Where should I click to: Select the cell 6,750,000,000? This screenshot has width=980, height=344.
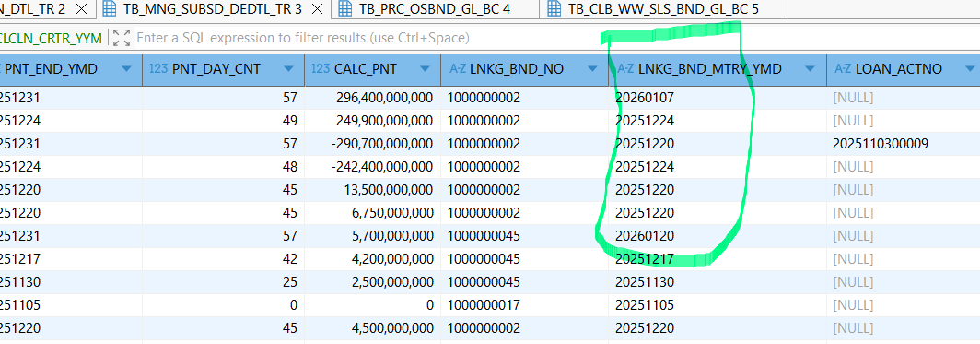click(x=372, y=213)
